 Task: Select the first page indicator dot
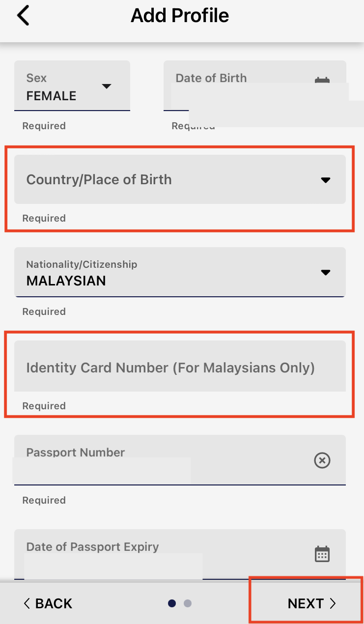[x=172, y=603]
